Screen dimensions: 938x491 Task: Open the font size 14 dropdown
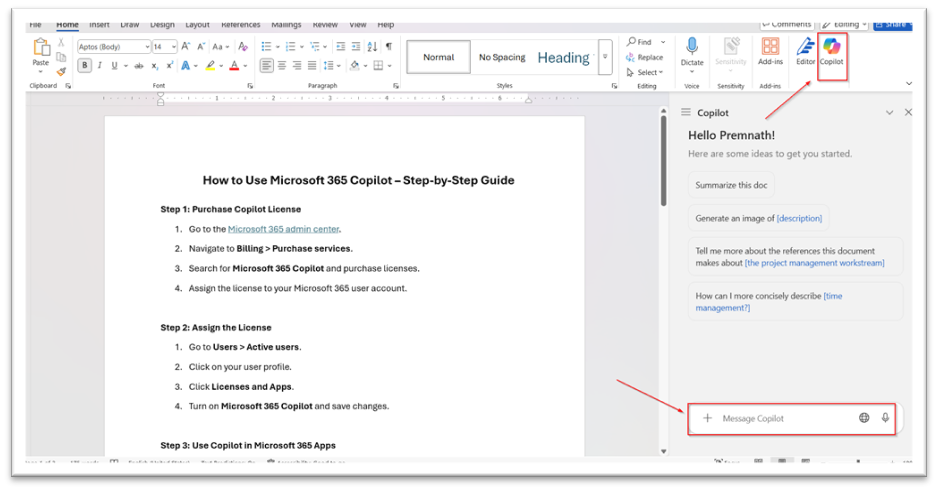[x=173, y=47]
